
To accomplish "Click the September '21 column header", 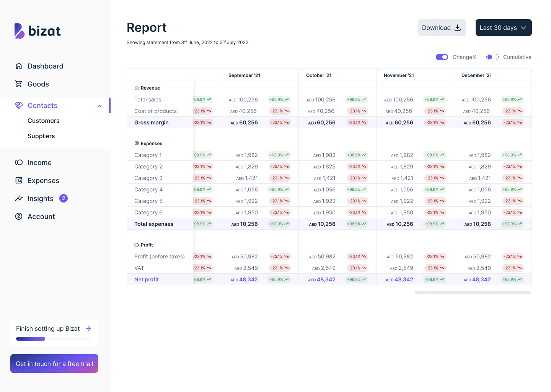I will click(244, 75).
